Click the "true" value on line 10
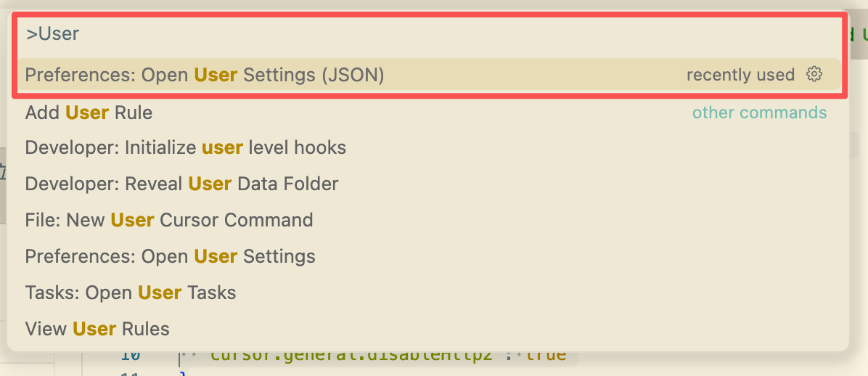Image resolution: width=868 pixels, height=376 pixels. pos(546,356)
